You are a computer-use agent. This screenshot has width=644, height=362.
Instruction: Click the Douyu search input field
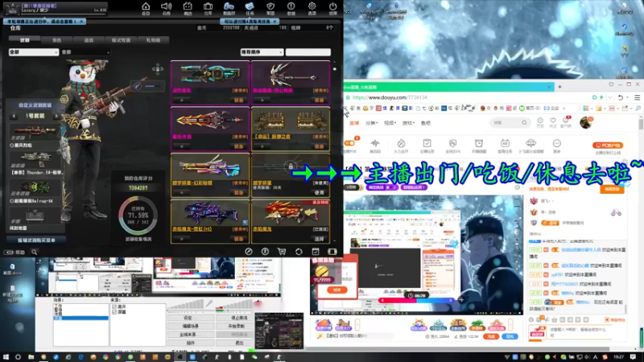[x=509, y=122]
